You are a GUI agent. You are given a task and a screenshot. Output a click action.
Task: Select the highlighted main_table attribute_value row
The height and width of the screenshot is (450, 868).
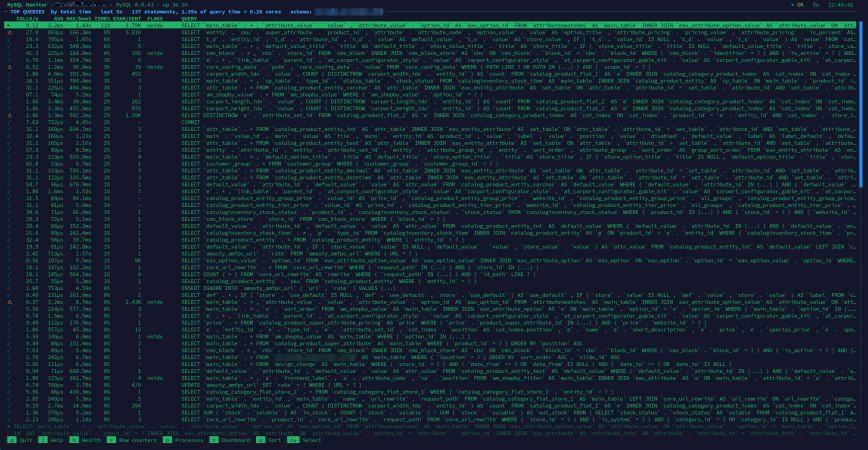(x=430, y=25)
